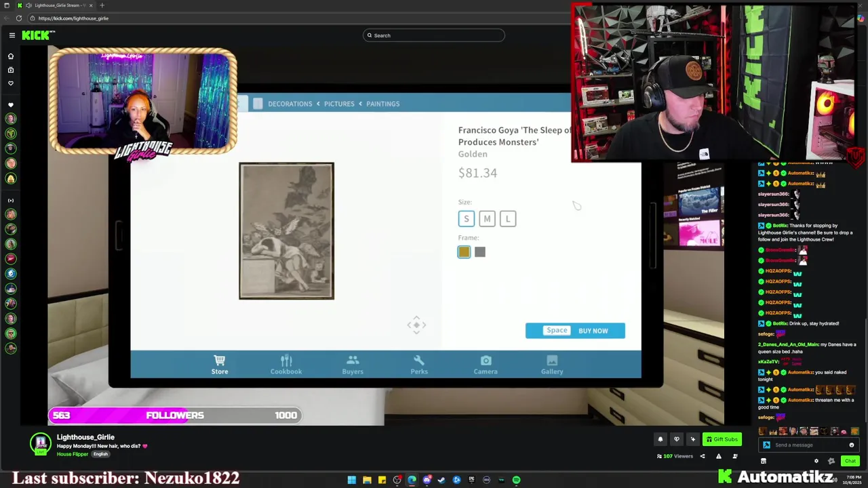Open the Lighthouse_Girlie channel name link

[x=85, y=437]
